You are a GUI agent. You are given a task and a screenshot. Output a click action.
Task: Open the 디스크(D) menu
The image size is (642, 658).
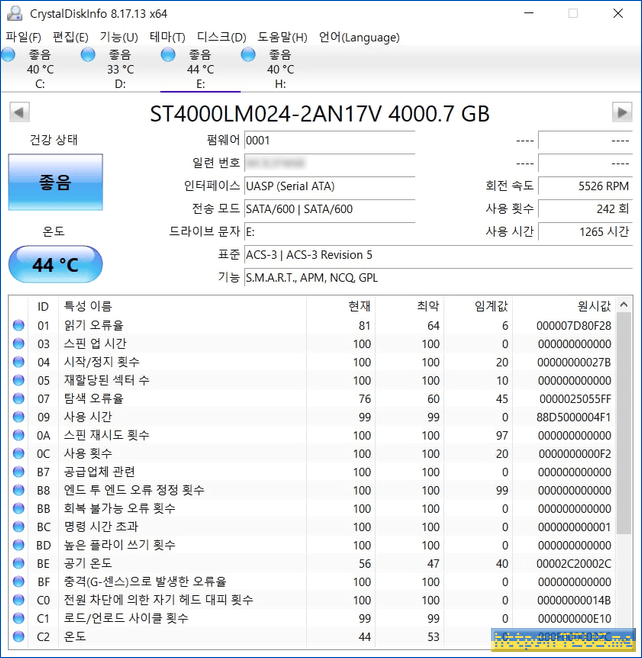click(222, 37)
